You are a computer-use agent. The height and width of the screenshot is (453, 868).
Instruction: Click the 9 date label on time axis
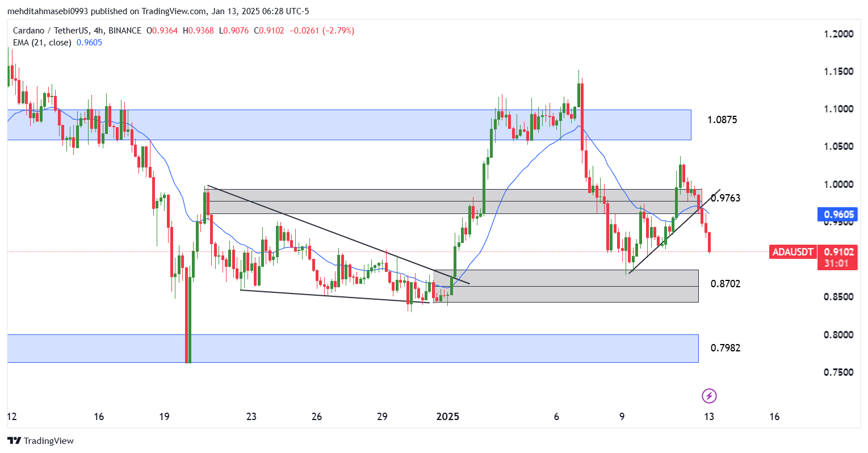pyautogui.click(x=622, y=417)
